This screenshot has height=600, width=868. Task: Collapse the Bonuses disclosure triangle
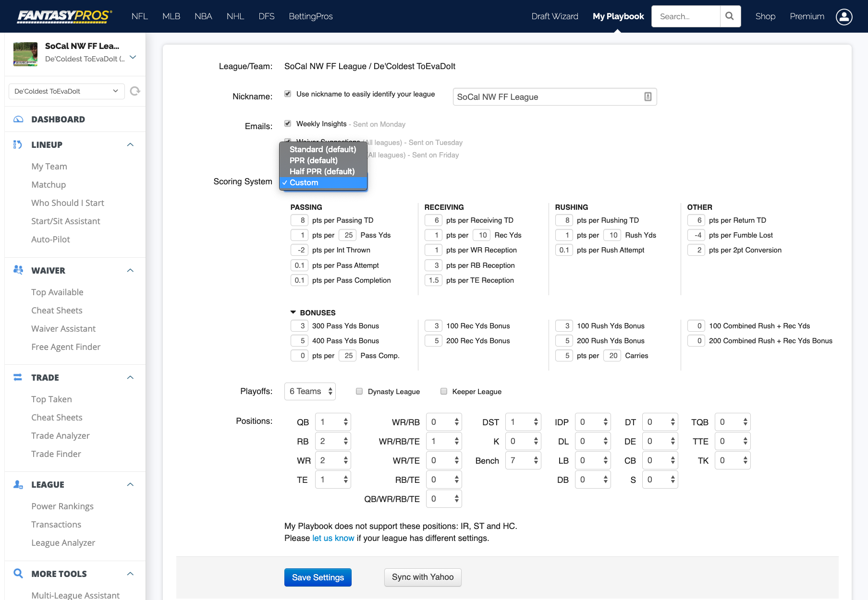point(293,312)
